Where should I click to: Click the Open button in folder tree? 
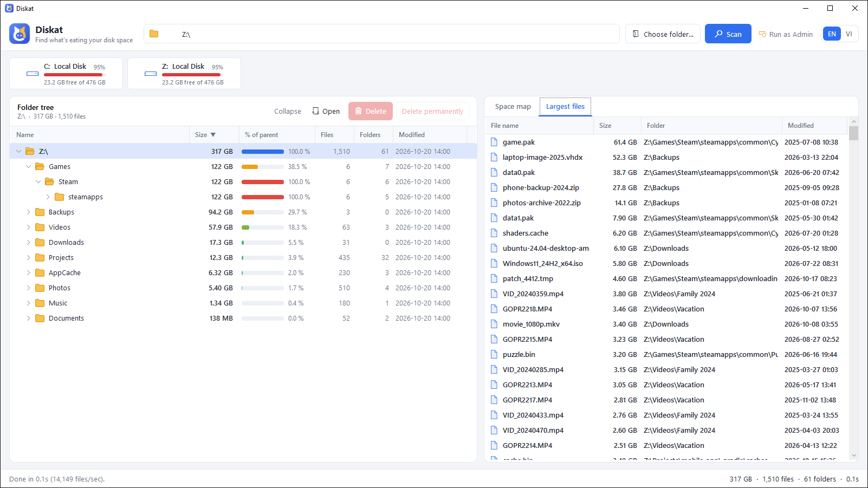point(326,111)
